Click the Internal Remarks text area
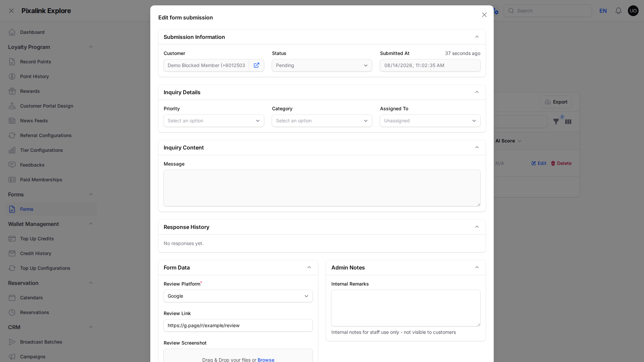 point(406,308)
